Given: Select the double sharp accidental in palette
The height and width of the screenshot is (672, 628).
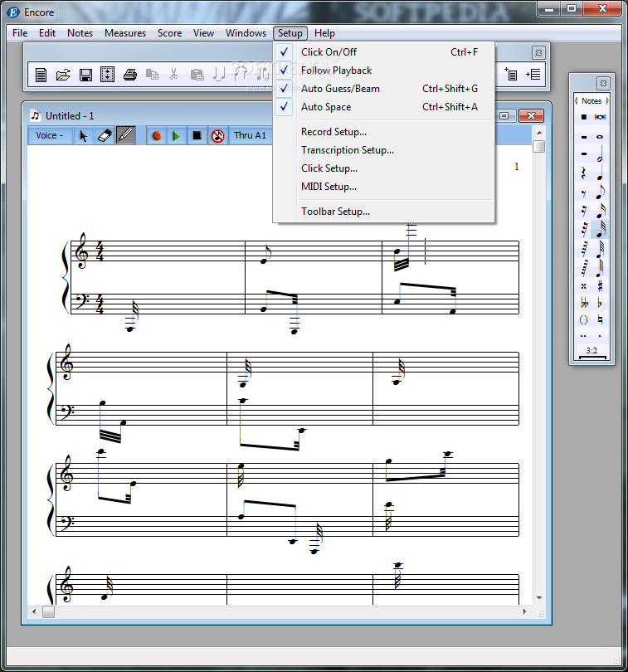Looking at the screenshot, I should (x=583, y=286).
